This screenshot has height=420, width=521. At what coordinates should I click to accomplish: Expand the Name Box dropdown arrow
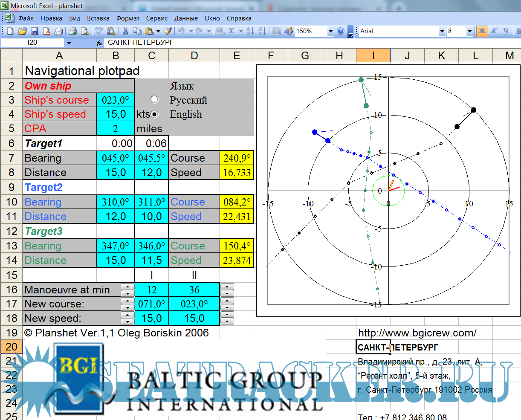[x=69, y=43]
